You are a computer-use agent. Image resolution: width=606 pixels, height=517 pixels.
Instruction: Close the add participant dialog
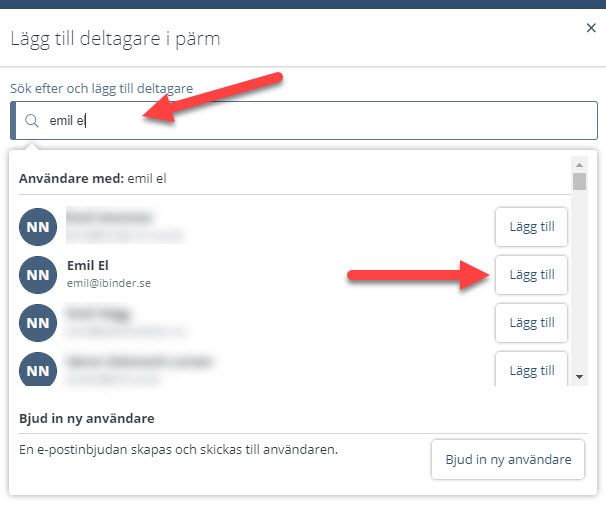click(x=591, y=28)
